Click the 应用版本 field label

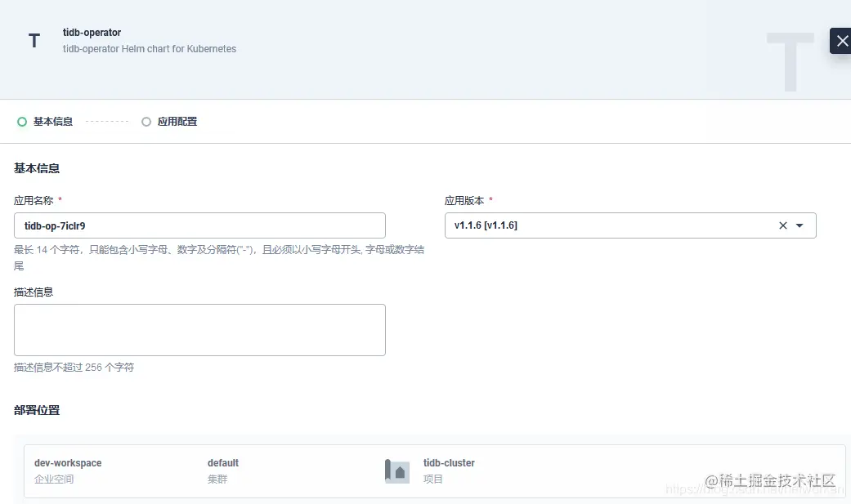coord(464,201)
